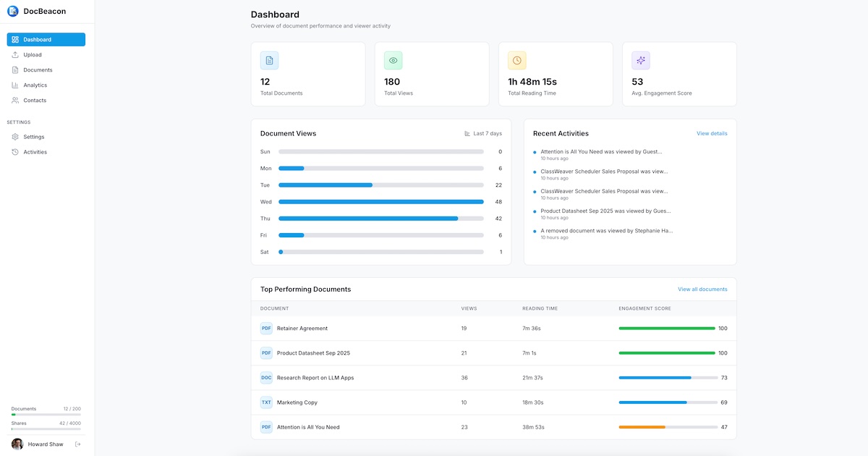Click the Total Documents card icon

point(270,61)
